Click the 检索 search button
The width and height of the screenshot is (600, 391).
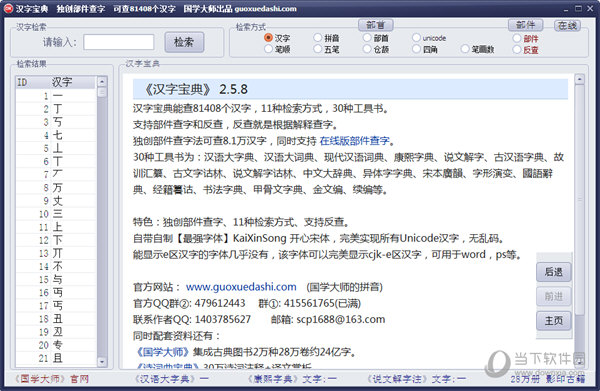pos(184,42)
